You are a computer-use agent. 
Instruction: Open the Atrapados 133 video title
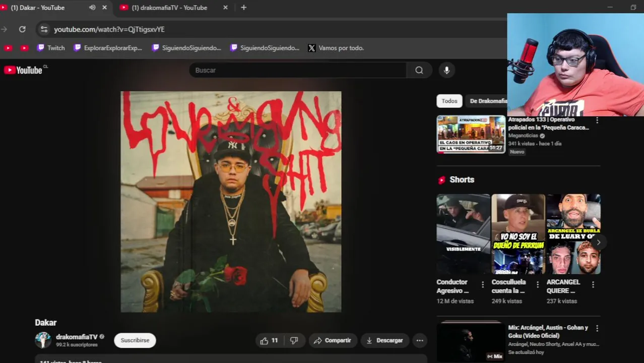pyautogui.click(x=548, y=124)
